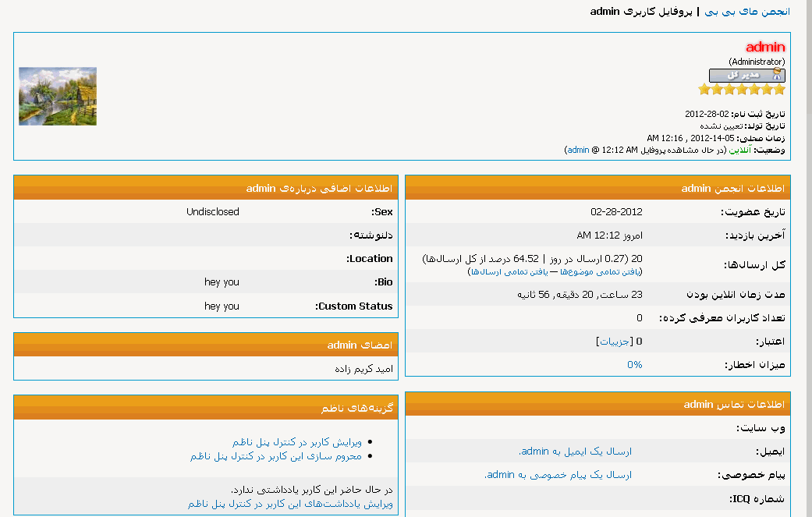
Task: Open ویرایش یادداشت‌های این کاربر link
Action: pos(290,505)
